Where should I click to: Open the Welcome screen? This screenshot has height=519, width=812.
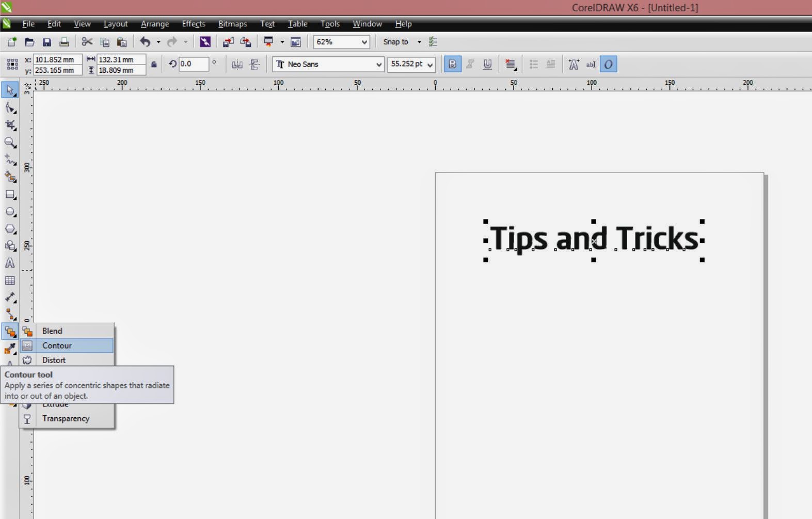296,42
